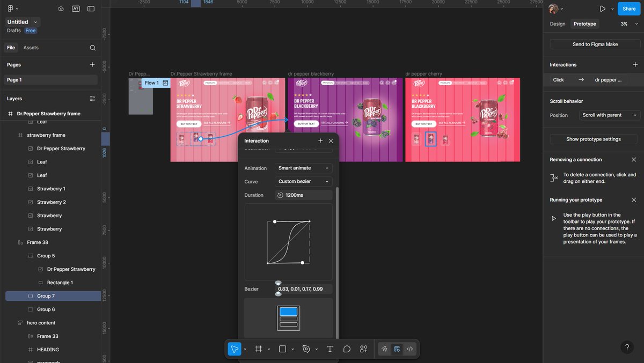Click the bezier curve bottom control handle
644x363 pixels.
point(303,263)
